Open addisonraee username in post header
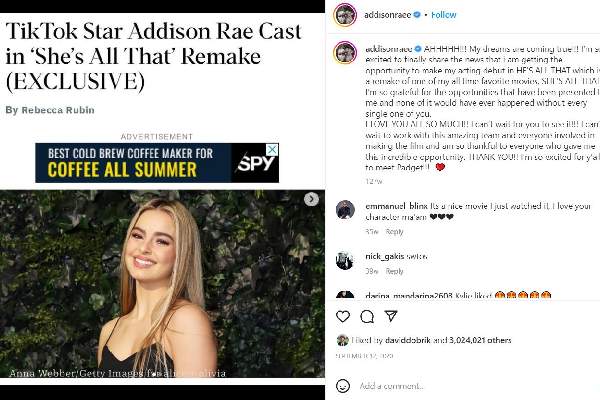 tap(387, 15)
